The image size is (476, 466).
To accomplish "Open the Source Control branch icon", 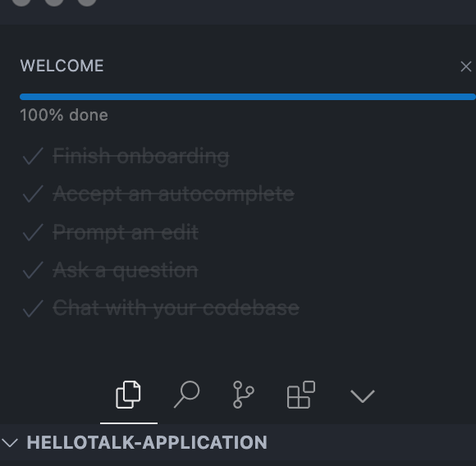I will 243,395.
